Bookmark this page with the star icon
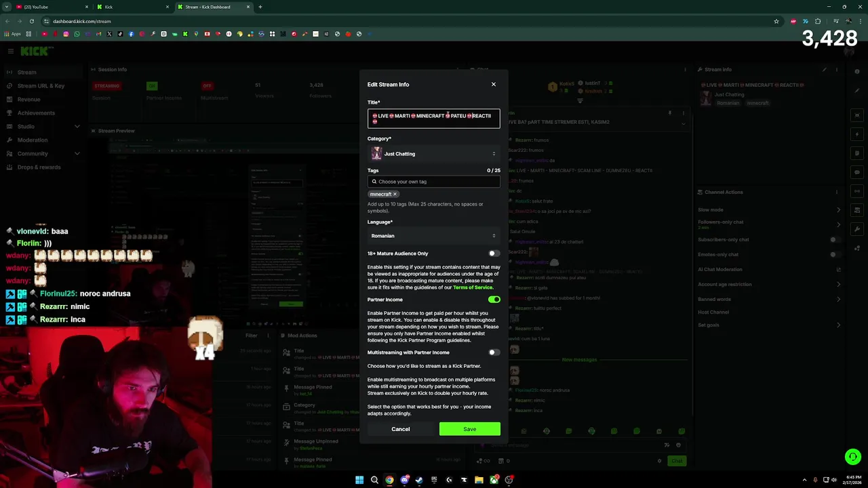 pos(776,21)
